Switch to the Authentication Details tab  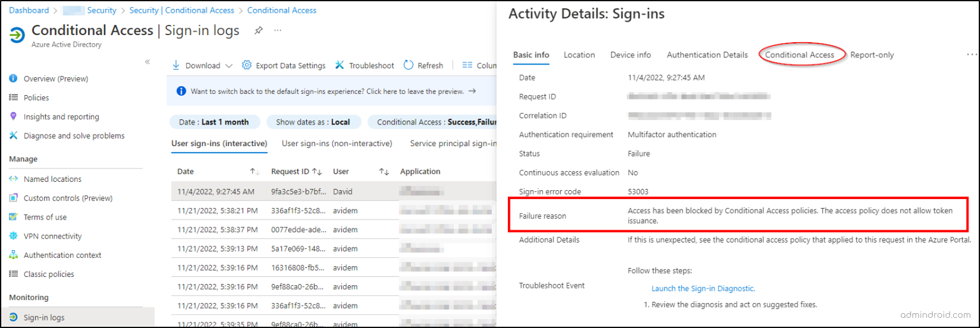pyautogui.click(x=707, y=55)
